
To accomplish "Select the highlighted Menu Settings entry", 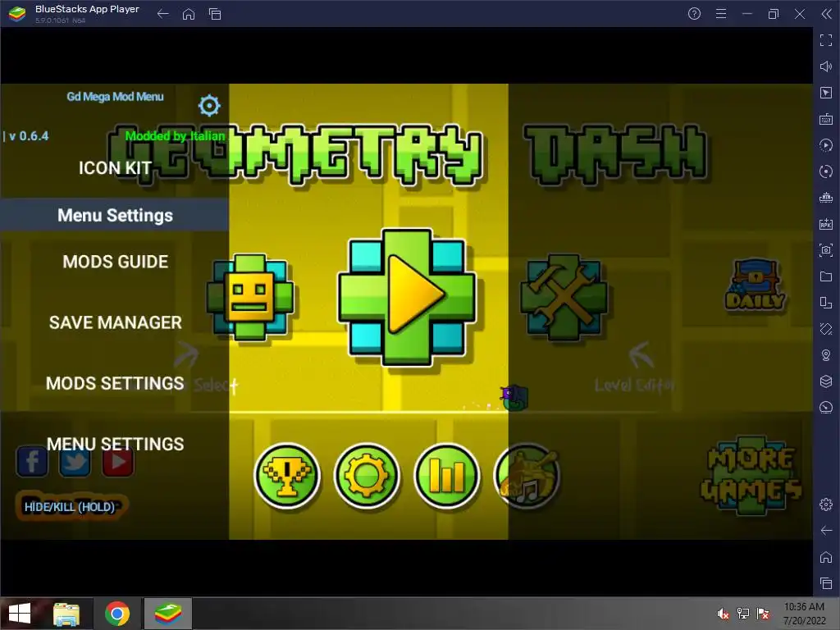I will tap(115, 215).
